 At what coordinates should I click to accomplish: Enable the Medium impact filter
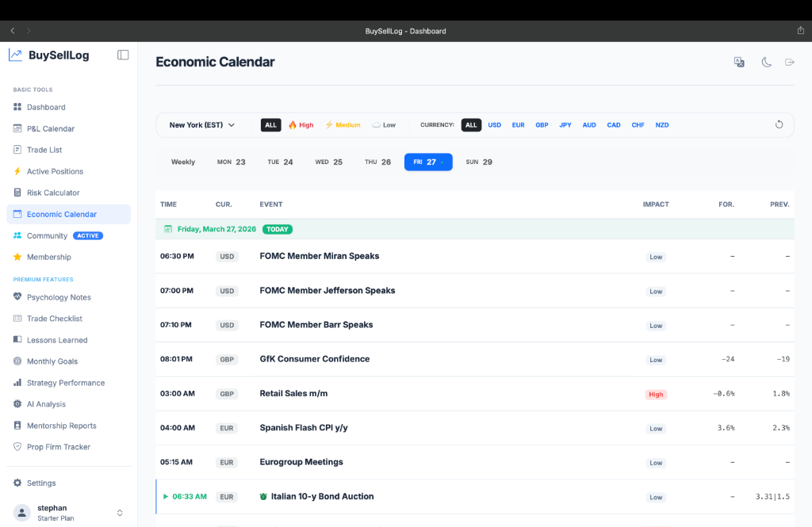tap(343, 124)
